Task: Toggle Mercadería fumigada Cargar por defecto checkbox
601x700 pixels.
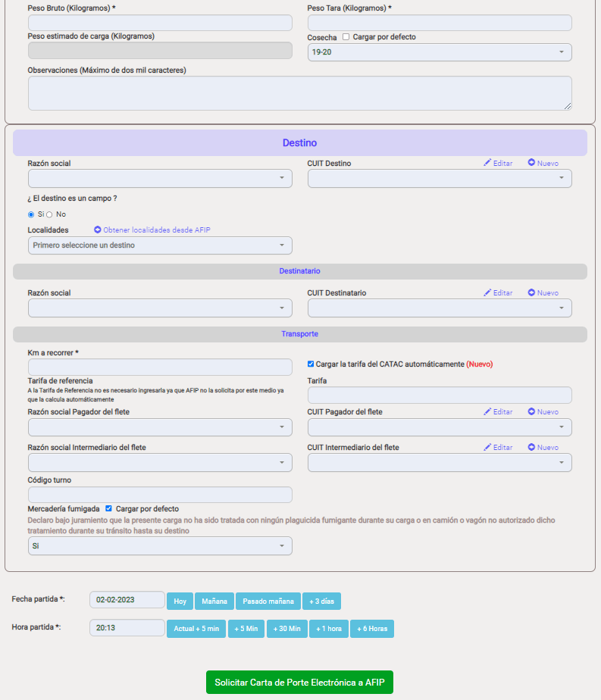Action: pyautogui.click(x=108, y=508)
